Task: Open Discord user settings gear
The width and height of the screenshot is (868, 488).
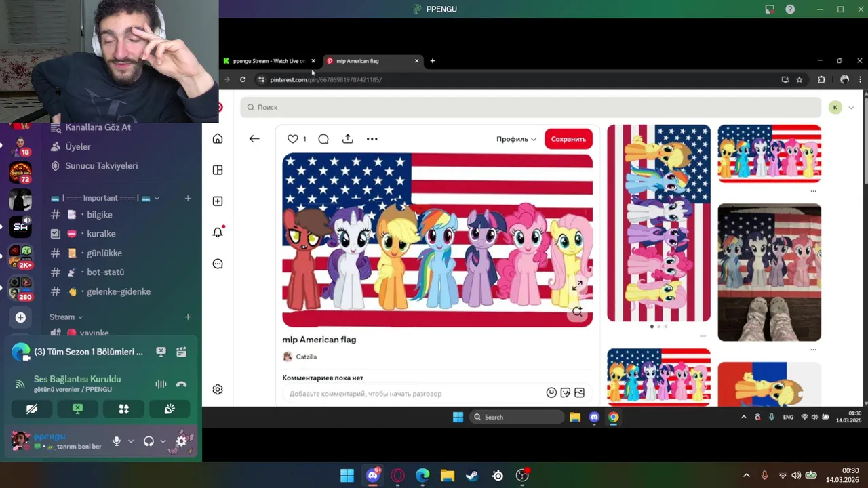Action: point(181,441)
